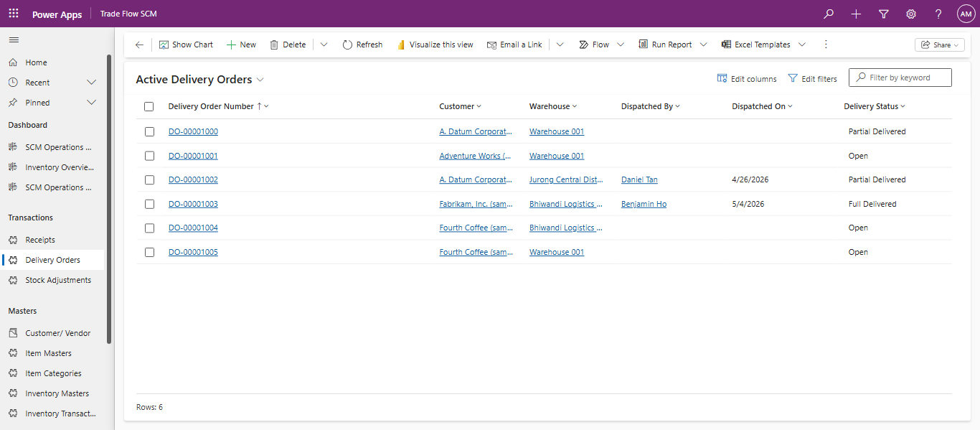Expand the Recent section chevron
Screen dimensions: 980x430
pyautogui.click(x=91, y=83)
